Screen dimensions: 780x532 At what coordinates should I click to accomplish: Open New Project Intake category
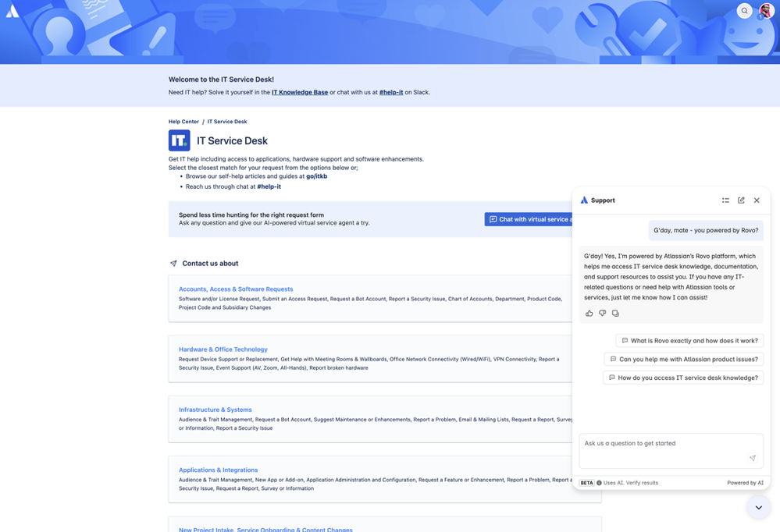[x=265, y=529]
